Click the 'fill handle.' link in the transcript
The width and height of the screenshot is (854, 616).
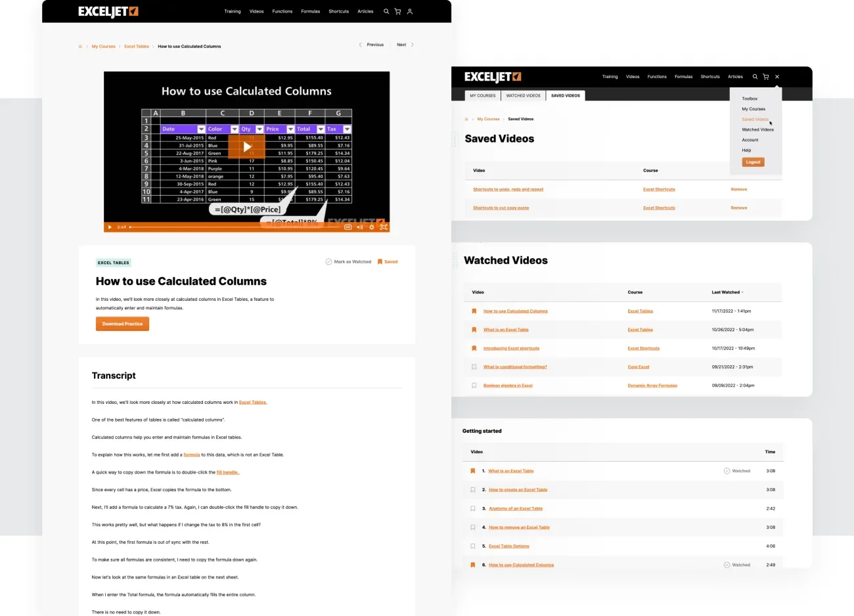pyautogui.click(x=228, y=472)
